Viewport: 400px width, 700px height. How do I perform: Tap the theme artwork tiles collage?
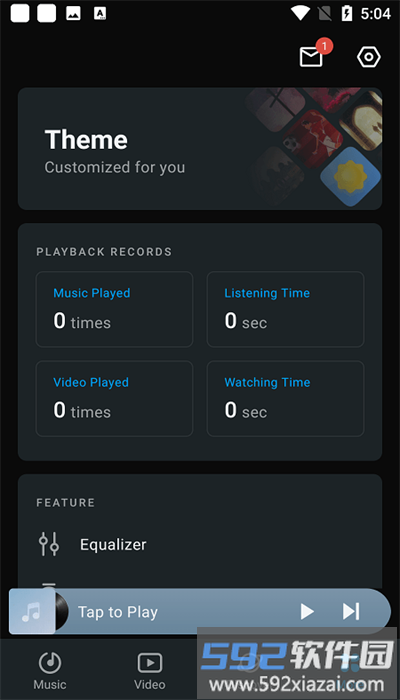[x=315, y=147]
